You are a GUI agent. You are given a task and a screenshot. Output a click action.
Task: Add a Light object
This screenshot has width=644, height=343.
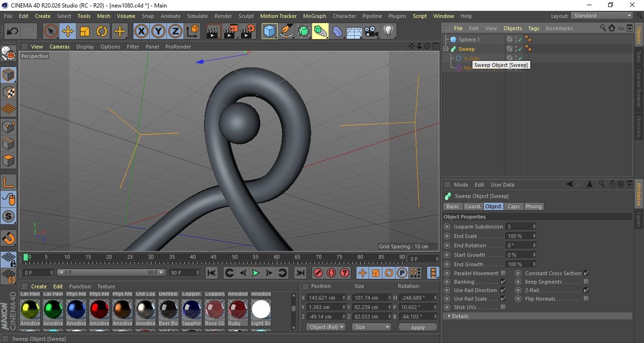tap(388, 32)
